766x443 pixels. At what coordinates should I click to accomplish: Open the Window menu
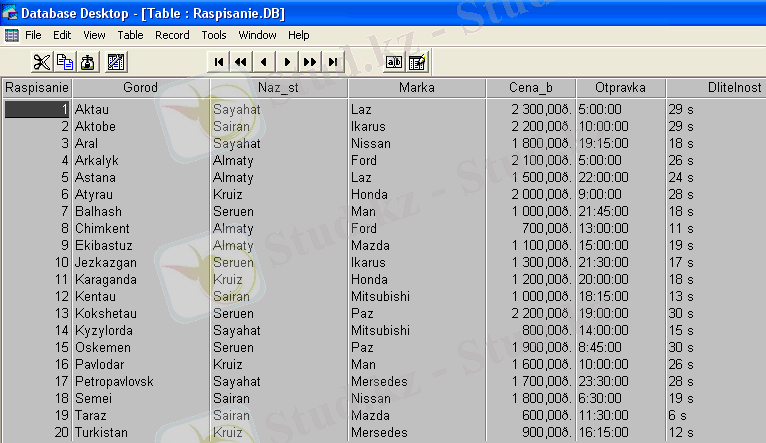click(257, 35)
